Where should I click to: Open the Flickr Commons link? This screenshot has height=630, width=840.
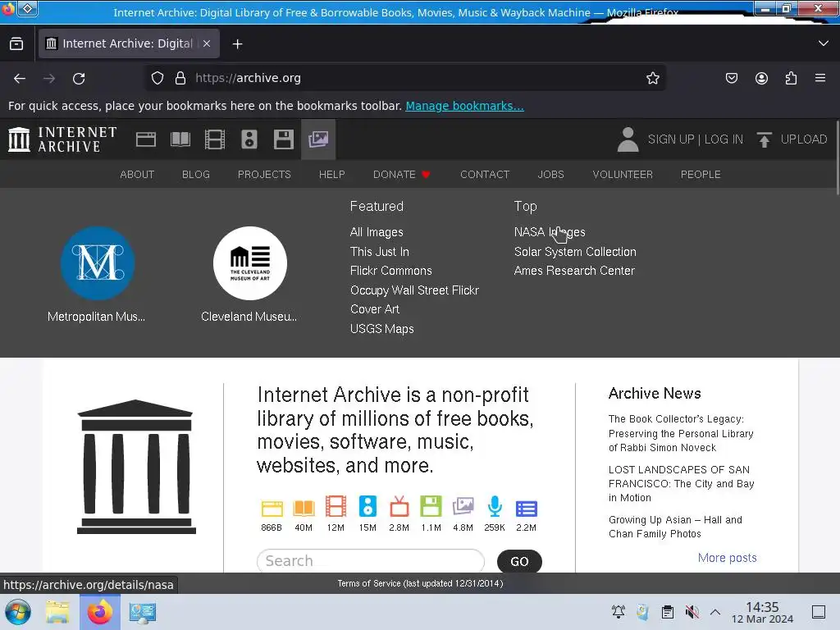pos(391,271)
